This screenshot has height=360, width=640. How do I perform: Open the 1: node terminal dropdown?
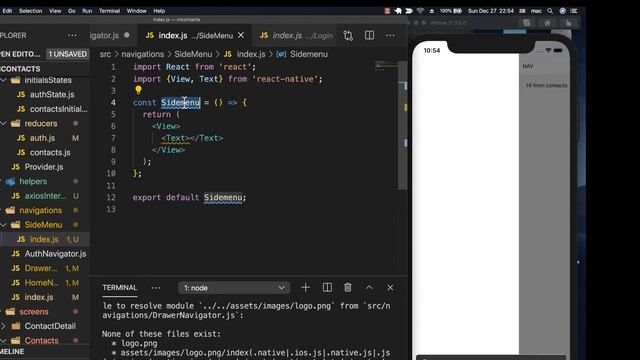point(234,288)
